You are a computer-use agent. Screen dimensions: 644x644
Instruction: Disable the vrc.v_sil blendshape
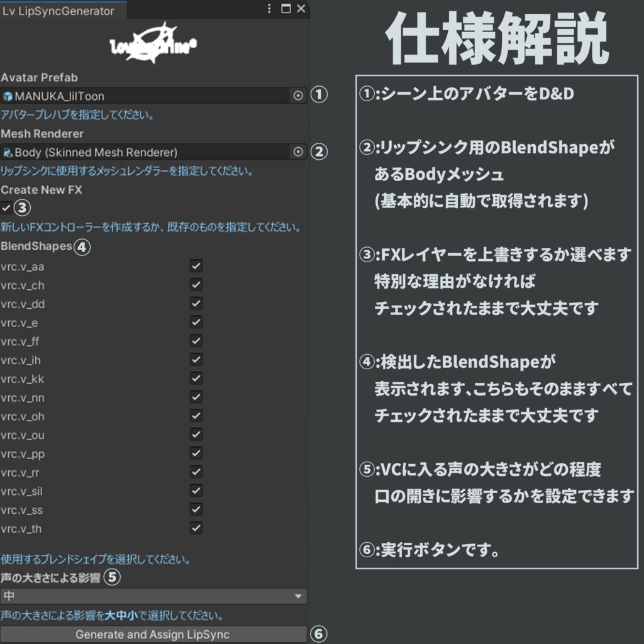[196, 491]
